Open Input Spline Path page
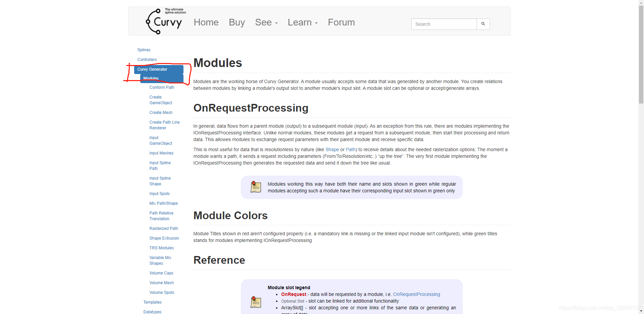Viewport: 644px width, 314px height. 160,166
